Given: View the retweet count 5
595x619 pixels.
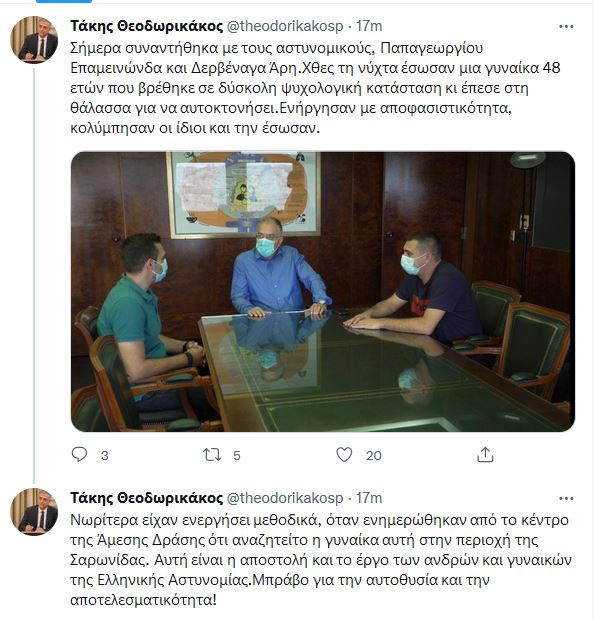Looking at the screenshot, I should pyautogui.click(x=236, y=456).
